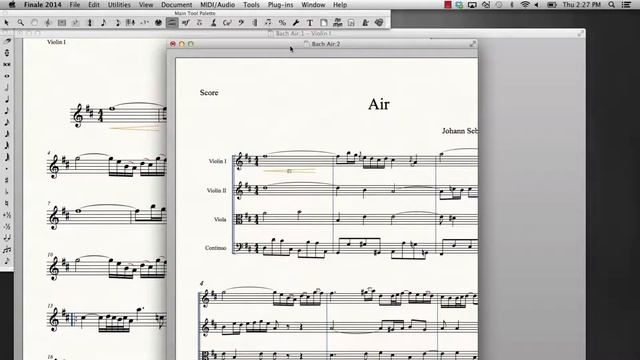Select the Page Layout tool
The image size is (640, 360).
click(324, 22)
